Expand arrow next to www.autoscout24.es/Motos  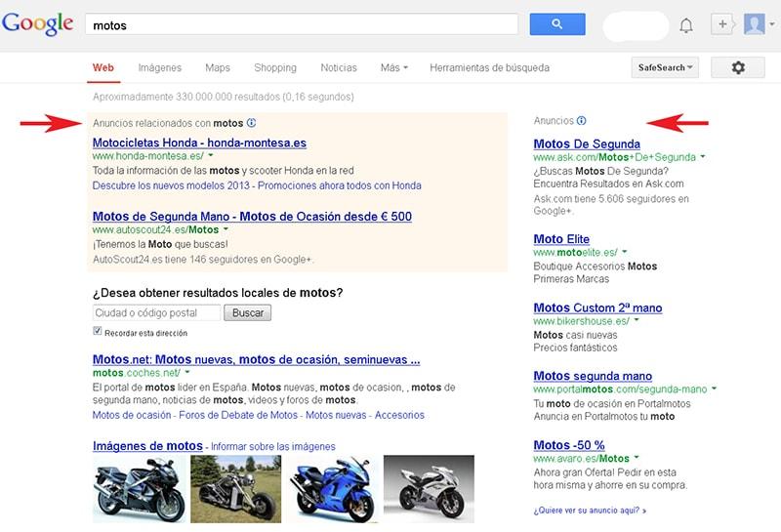click(226, 229)
